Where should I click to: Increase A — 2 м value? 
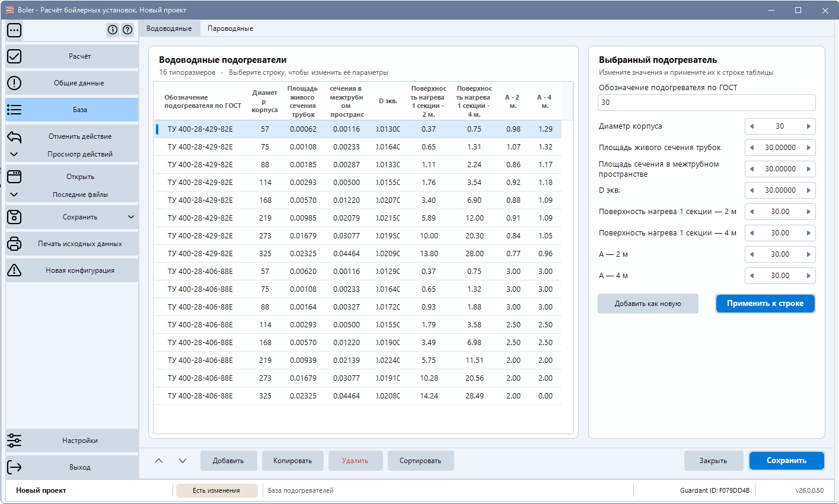(808, 254)
